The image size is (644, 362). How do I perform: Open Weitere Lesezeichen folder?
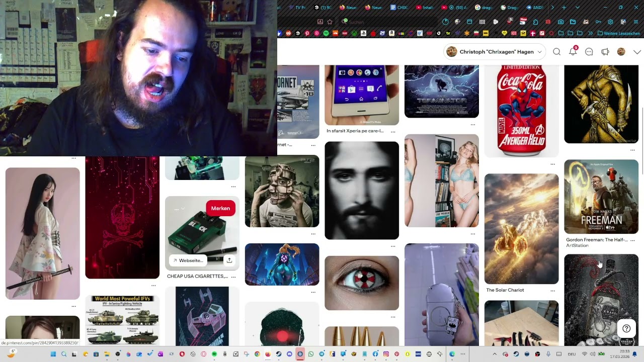coord(619,33)
